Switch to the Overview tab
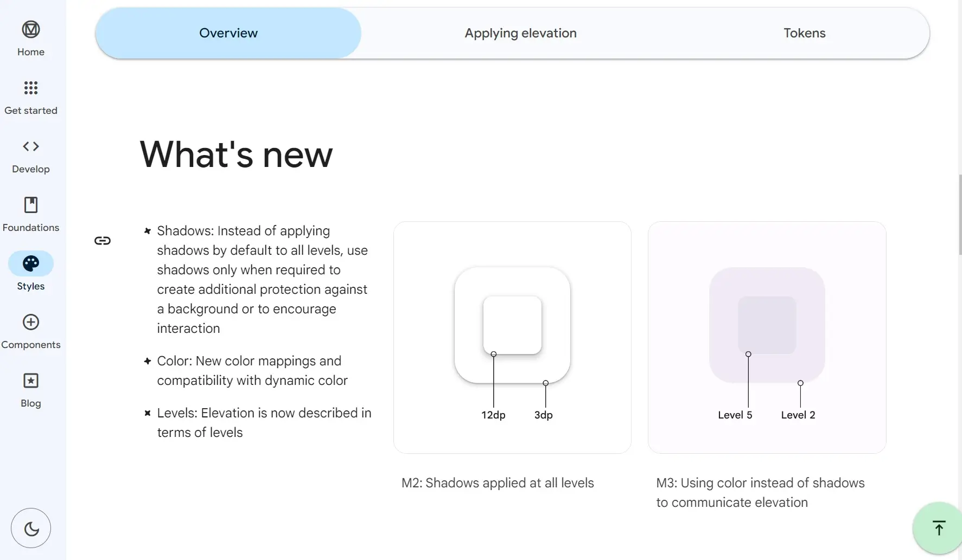Image resolution: width=962 pixels, height=560 pixels. tap(228, 33)
